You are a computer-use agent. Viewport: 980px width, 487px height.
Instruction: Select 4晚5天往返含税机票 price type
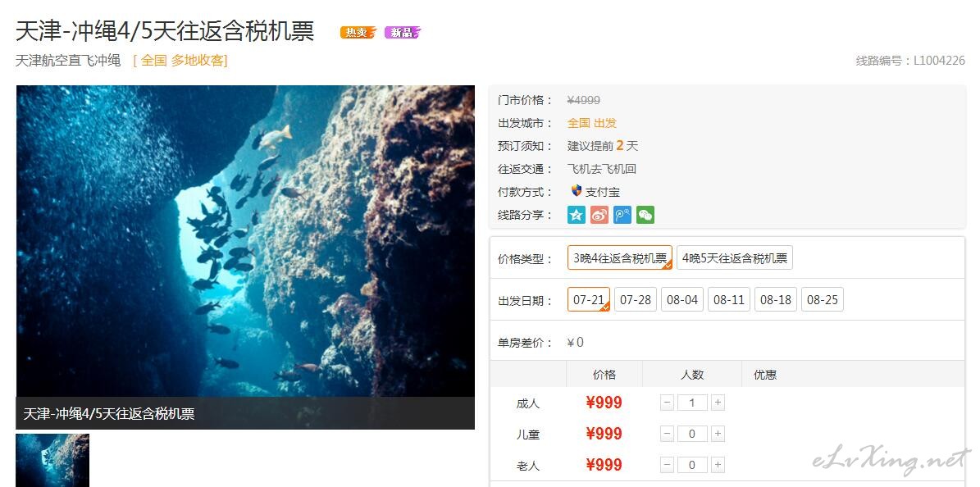pyautogui.click(x=734, y=257)
